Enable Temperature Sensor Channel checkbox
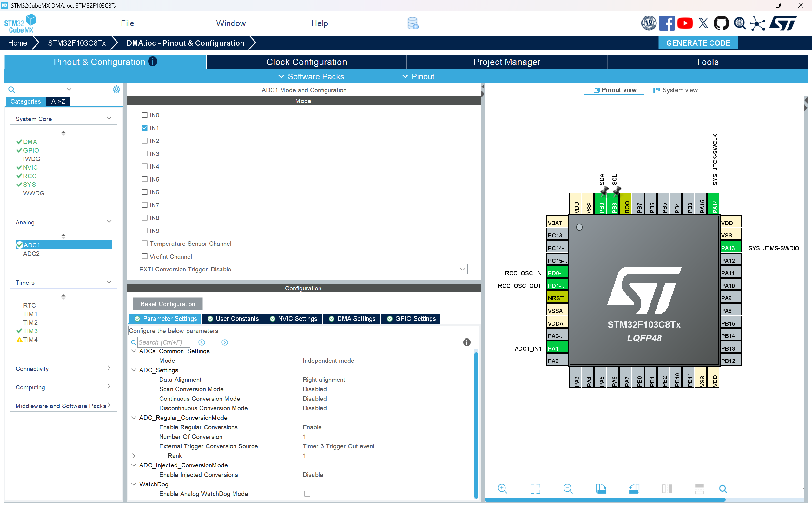The image size is (812, 507). click(x=145, y=244)
